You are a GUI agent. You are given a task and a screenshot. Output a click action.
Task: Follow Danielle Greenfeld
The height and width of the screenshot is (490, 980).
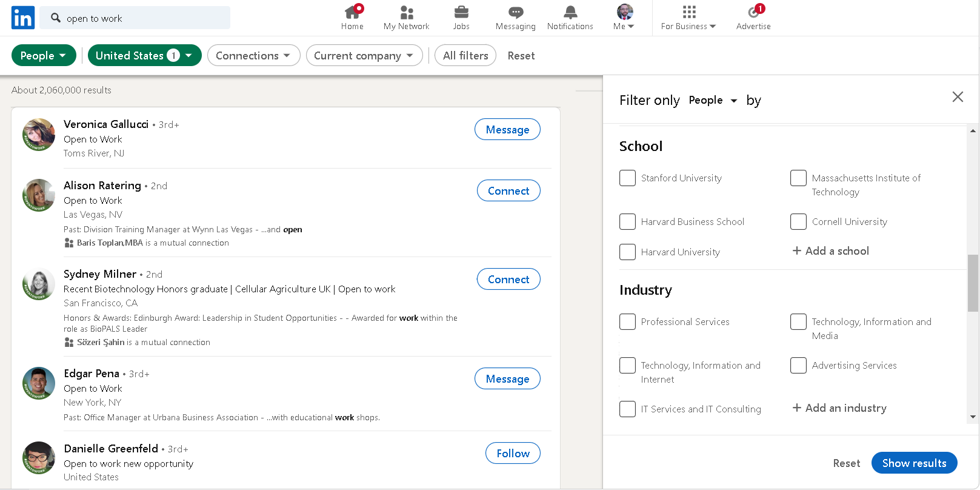[513, 454]
